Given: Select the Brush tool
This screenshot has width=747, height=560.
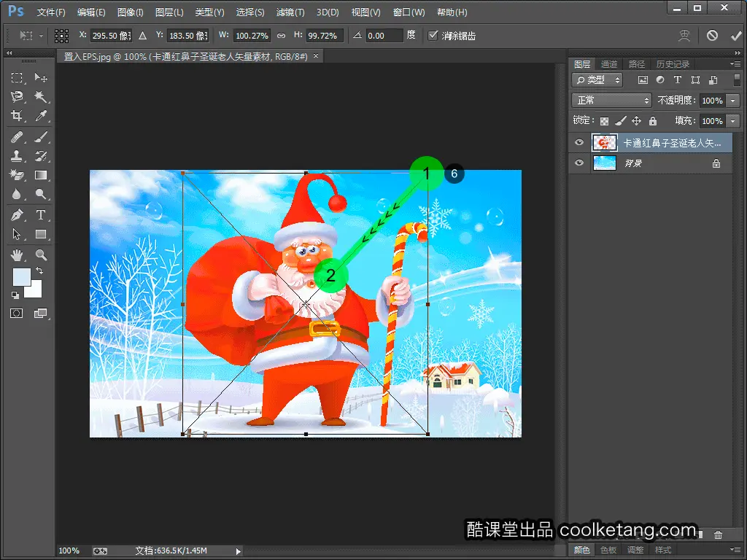Looking at the screenshot, I should [41, 137].
